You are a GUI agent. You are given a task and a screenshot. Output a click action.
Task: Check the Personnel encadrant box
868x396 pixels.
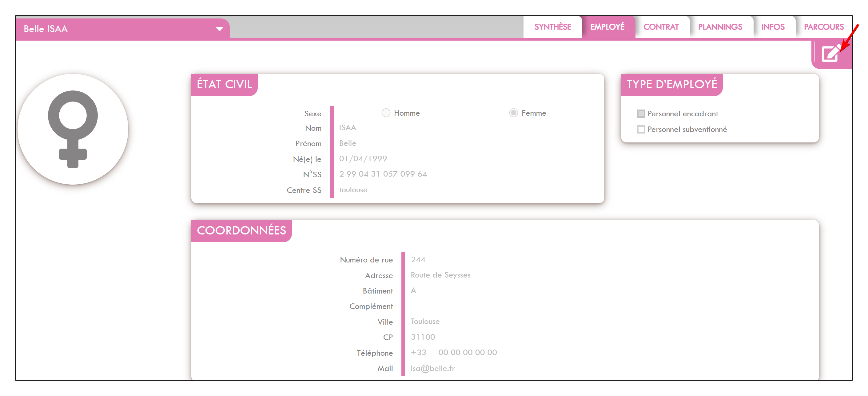[x=641, y=114]
